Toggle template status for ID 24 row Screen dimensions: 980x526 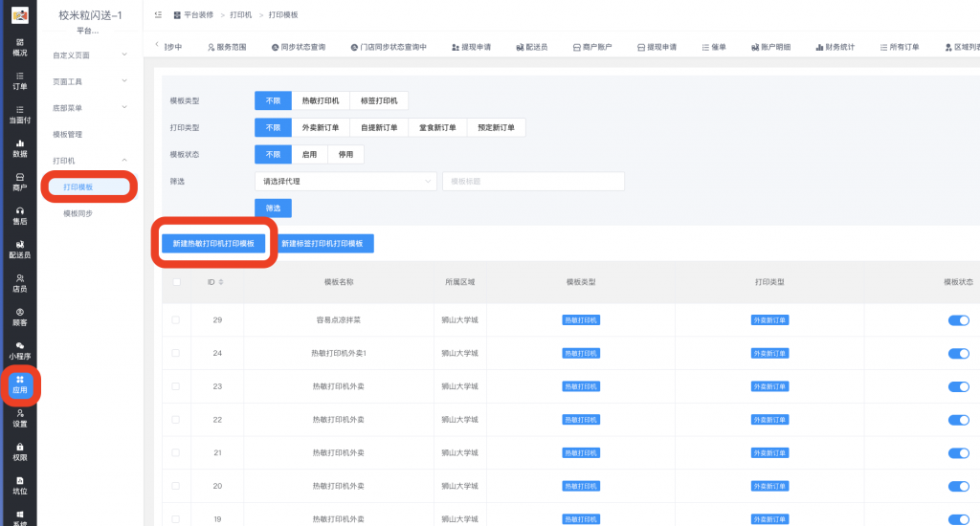[958, 354]
